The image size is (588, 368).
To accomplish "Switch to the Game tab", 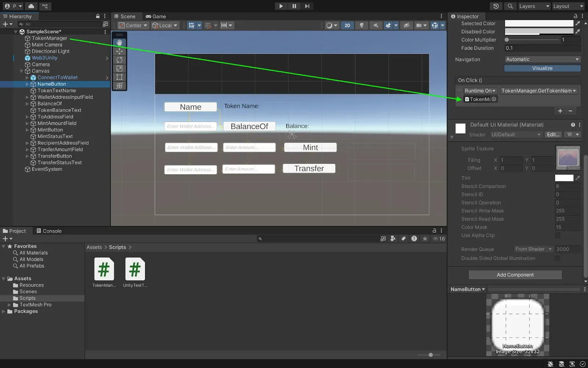I will [x=156, y=17].
